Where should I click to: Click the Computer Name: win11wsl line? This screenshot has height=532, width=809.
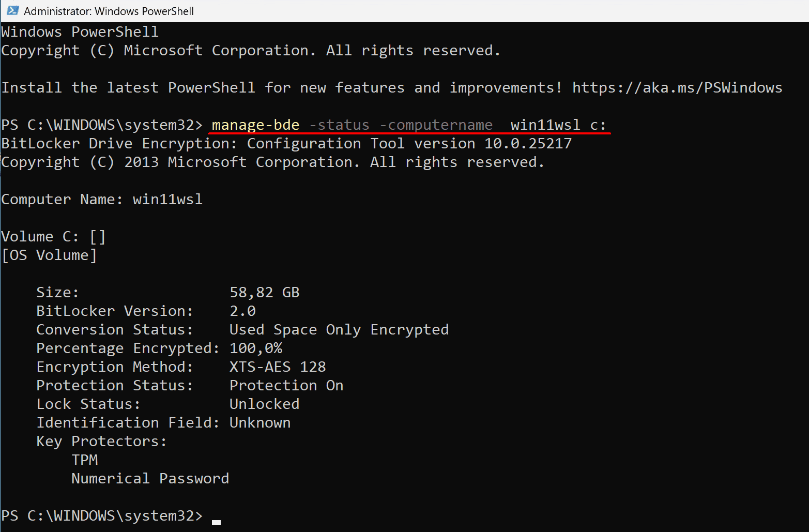(102, 199)
